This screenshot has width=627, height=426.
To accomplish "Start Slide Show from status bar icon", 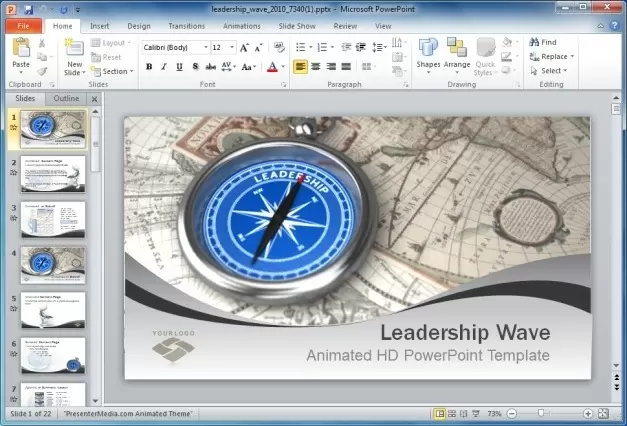I will click(x=478, y=413).
